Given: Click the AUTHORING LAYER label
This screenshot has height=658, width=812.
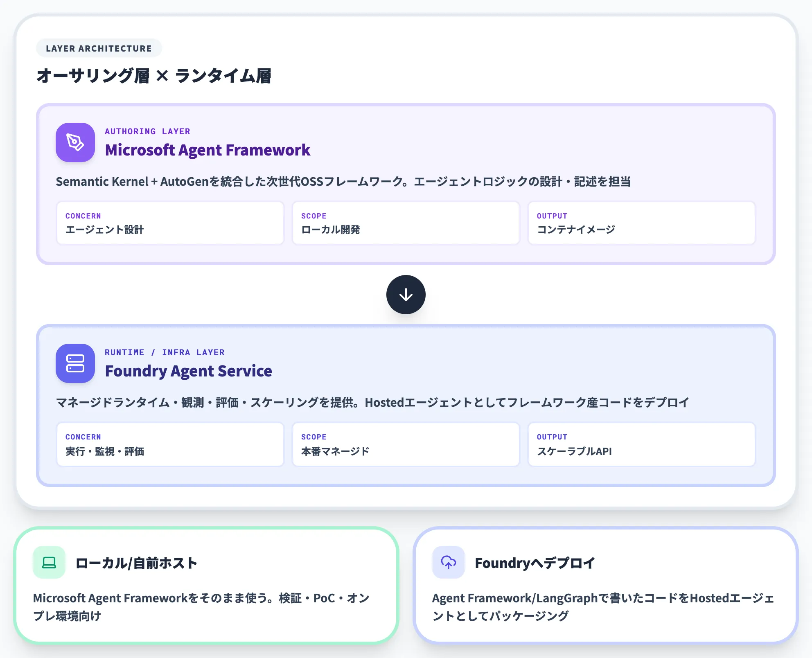Looking at the screenshot, I should tap(148, 131).
